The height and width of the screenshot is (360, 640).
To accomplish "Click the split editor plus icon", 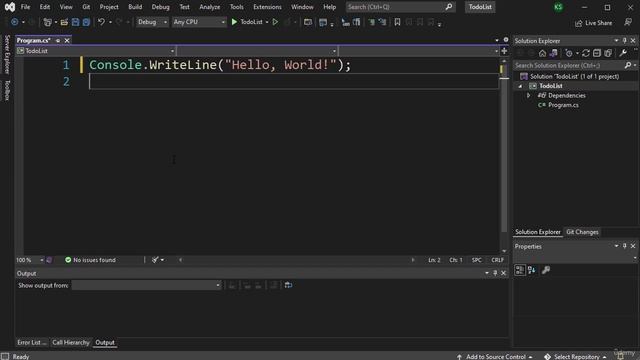I will coord(504,51).
